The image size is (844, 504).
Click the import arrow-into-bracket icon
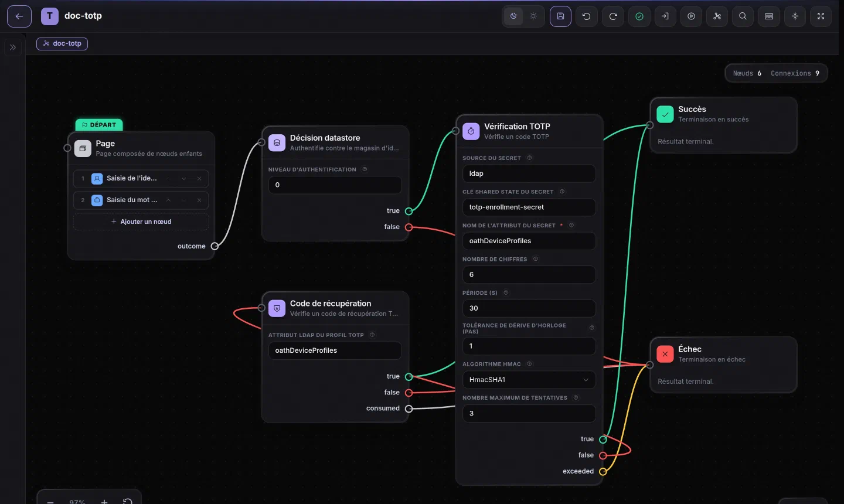pos(665,16)
